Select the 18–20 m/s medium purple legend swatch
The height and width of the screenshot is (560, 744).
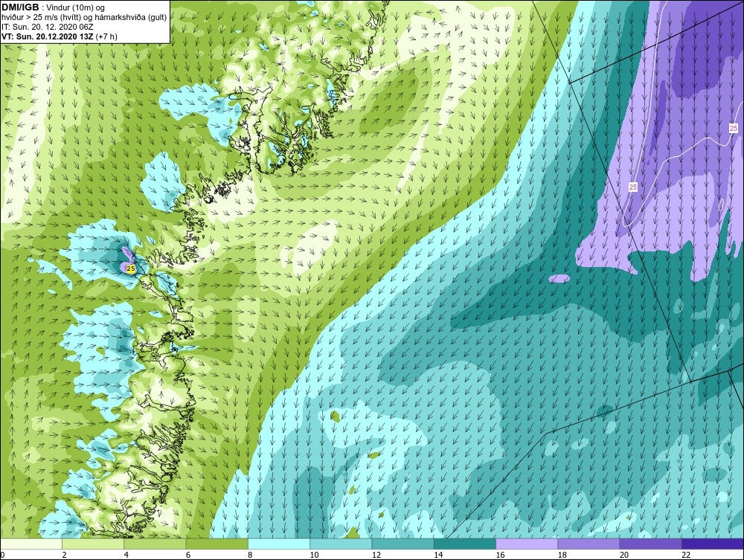(x=589, y=544)
